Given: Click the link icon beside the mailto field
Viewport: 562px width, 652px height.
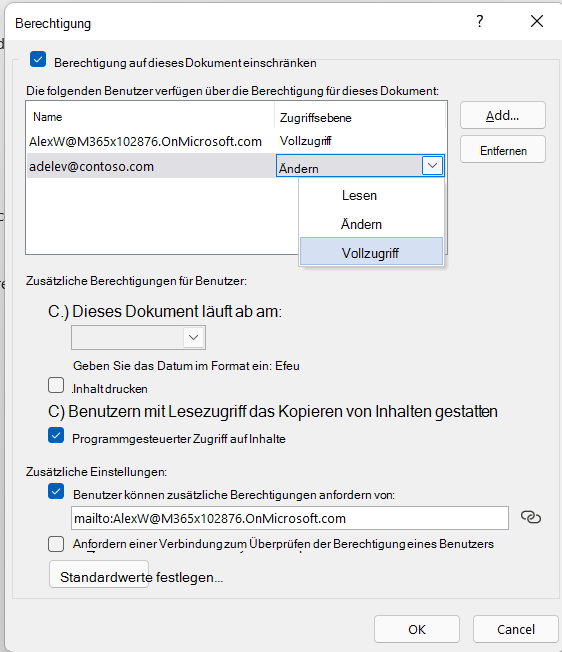Looking at the screenshot, I should [531, 517].
